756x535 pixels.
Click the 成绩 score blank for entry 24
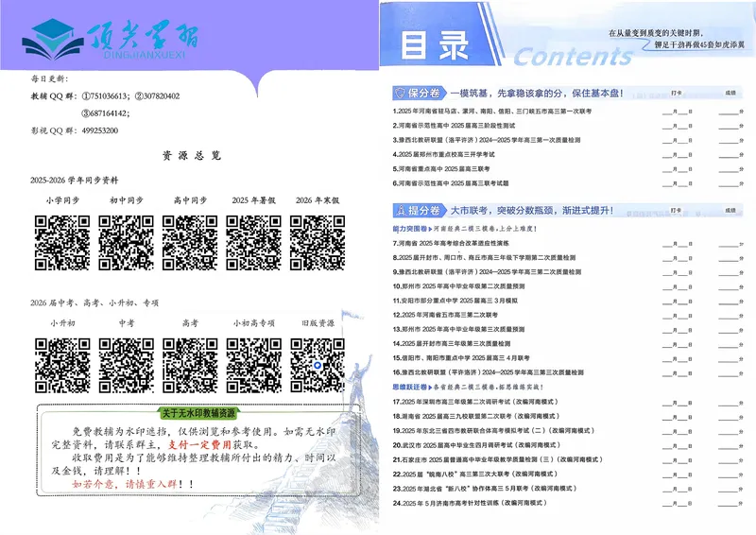pyautogui.click(x=730, y=504)
